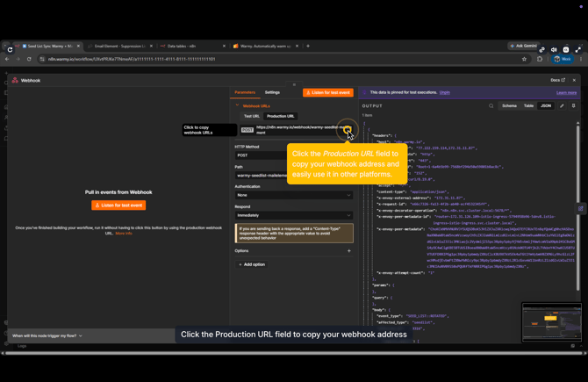The height and width of the screenshot is (382, 588).
Task: Expand When will this node trigger my flow
Action: click(47, 335)
